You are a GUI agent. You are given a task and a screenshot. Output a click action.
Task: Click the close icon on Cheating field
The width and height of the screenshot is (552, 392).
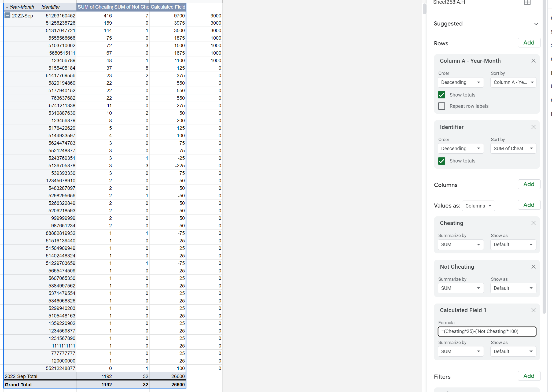coord(533,223)
